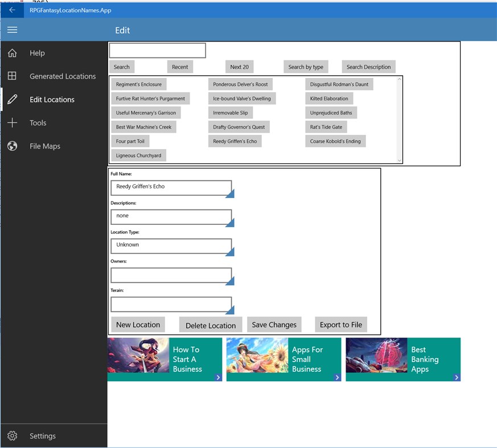
Task: Click Search Description
Action: [368, 67]
